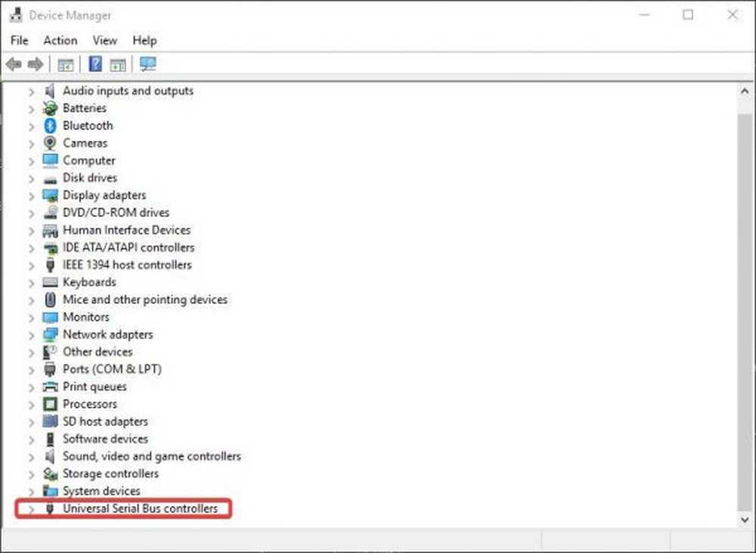
Task: Open the File menu
Action: [20, 40]
